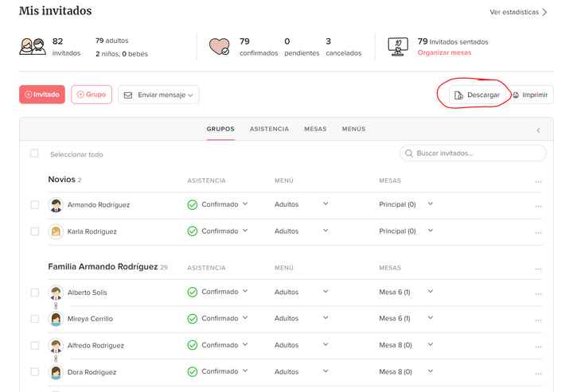Viewport: 573px width, 392px height.
Task: Select the checkbox for Dora Rodríguez
Action: (x=34, y=371)
